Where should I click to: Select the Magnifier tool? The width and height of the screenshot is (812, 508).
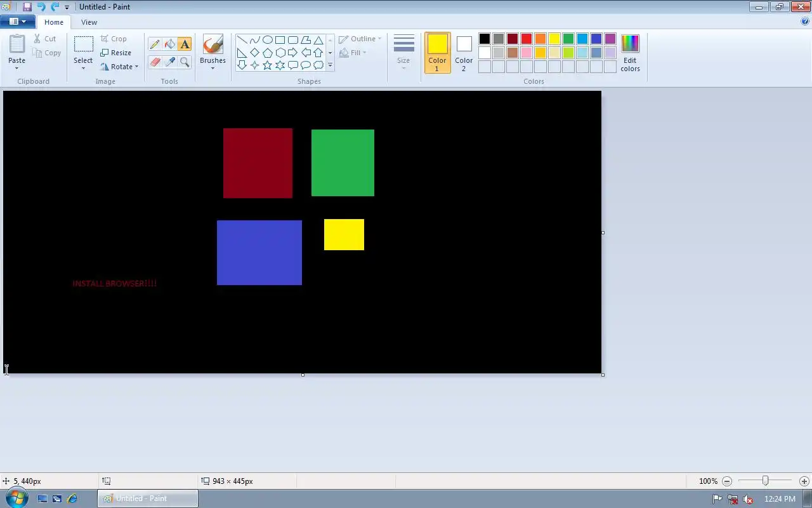coord(185,62)
